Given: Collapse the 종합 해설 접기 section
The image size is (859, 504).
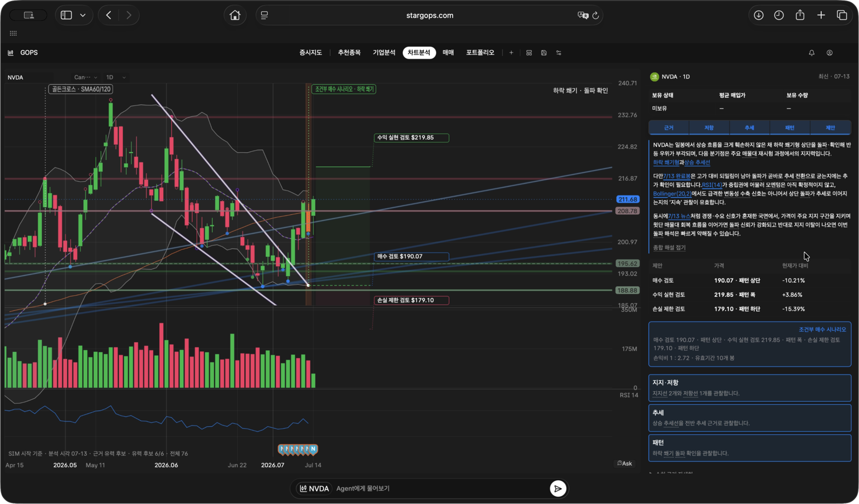Looking at the screenshot, I should pyautogui.click(x=669, y=247).
